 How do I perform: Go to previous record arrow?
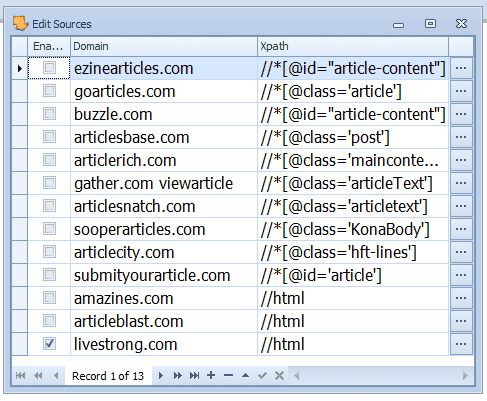tap(56, 376)
